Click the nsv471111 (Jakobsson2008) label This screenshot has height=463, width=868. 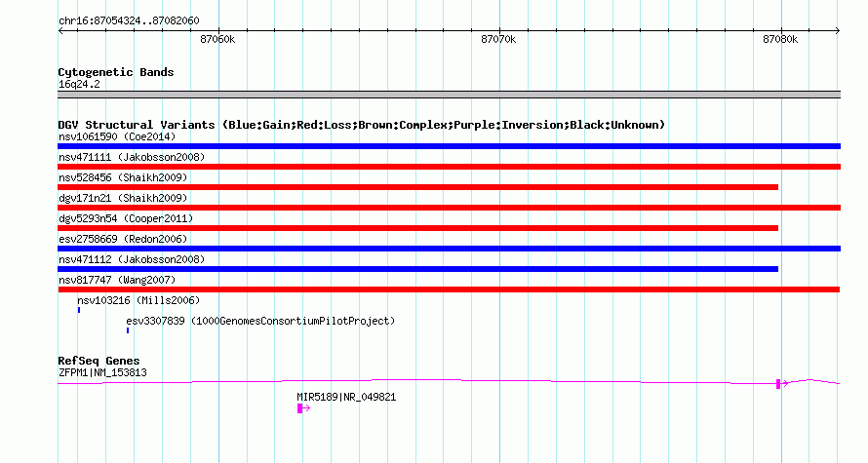(x=132, y=157)
